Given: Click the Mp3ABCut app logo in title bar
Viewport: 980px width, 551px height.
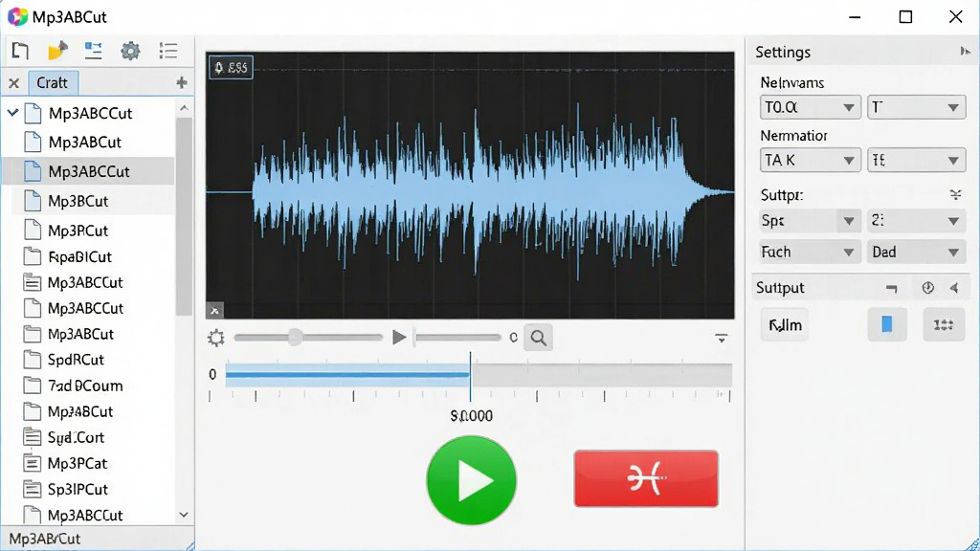Looking at the screenshot, I should pyautogui.click(x=17, y=17).
